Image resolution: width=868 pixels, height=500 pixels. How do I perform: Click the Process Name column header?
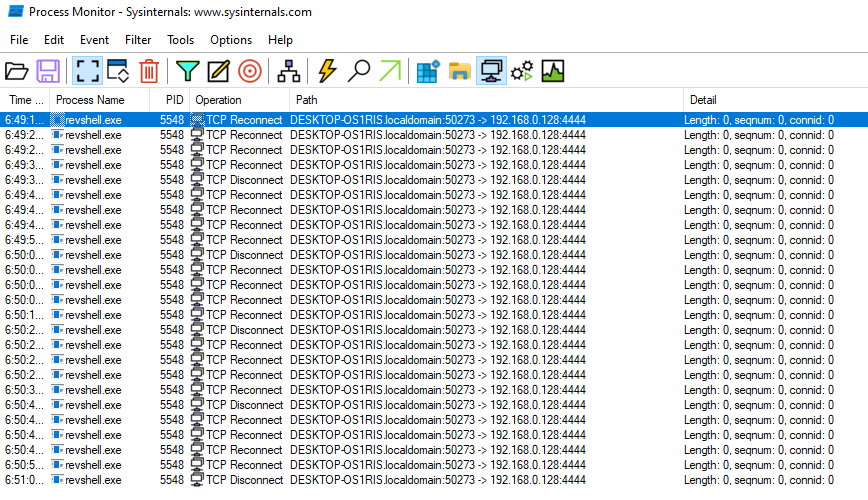click(x=100, y=100)
